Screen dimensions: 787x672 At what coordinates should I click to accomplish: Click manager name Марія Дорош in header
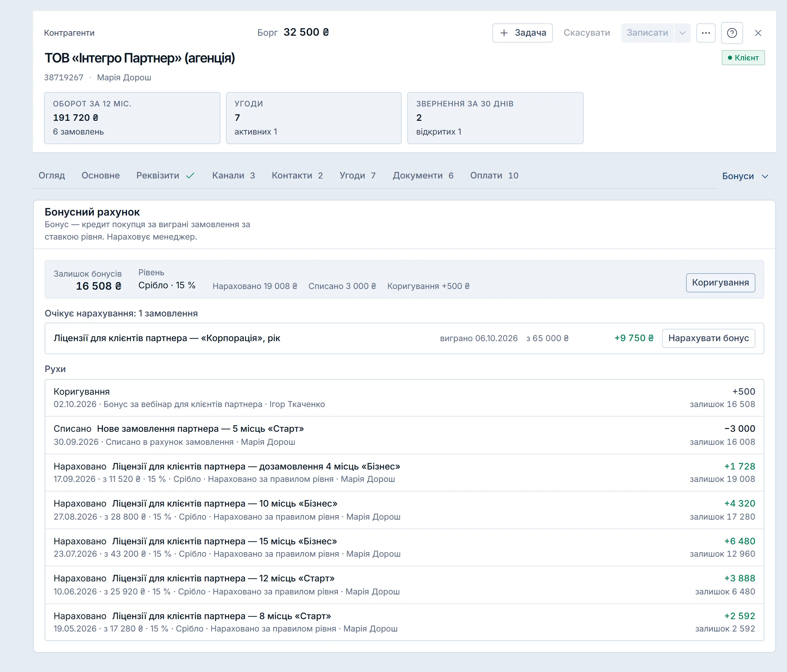point(124,78)
